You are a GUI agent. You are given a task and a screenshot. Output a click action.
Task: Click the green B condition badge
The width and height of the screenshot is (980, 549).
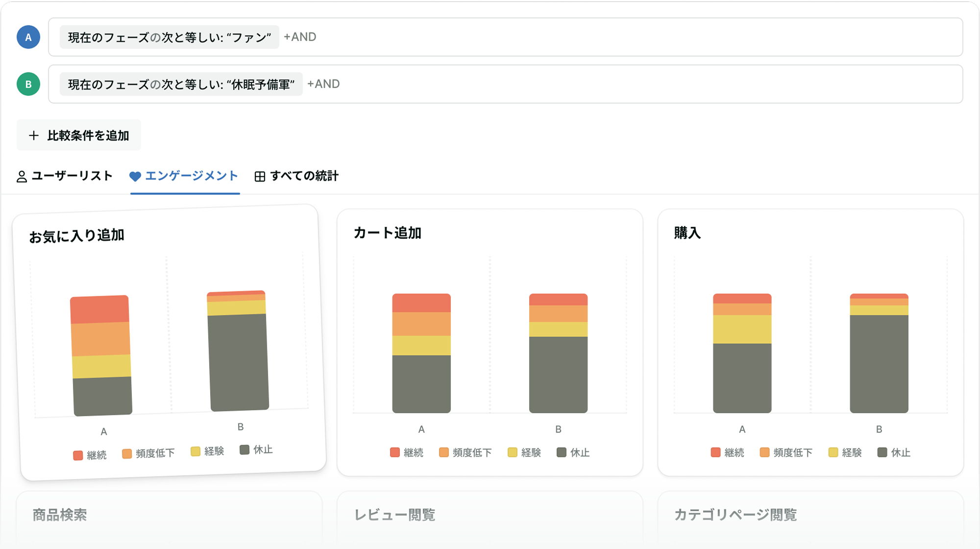coord(28,84)
